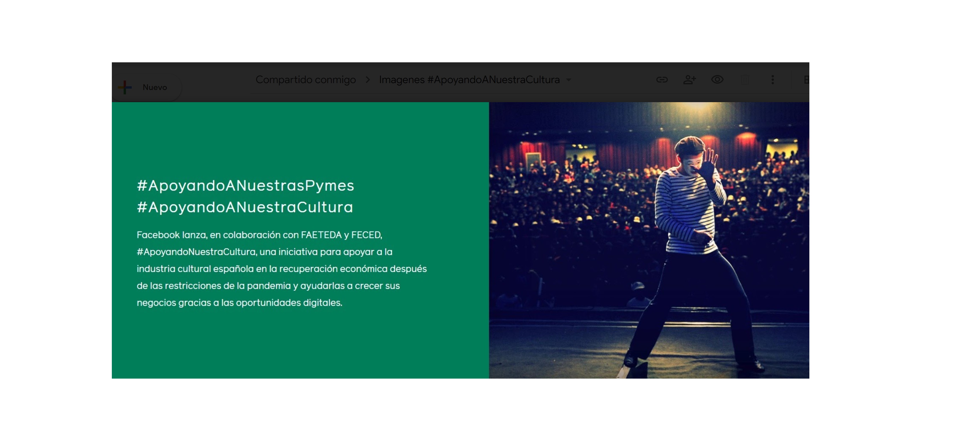Click the text line 'Facebook lanza, en colaboración con FAETEDA y FECED,'
Screen dimensions: 980x434
coord(259,235)
